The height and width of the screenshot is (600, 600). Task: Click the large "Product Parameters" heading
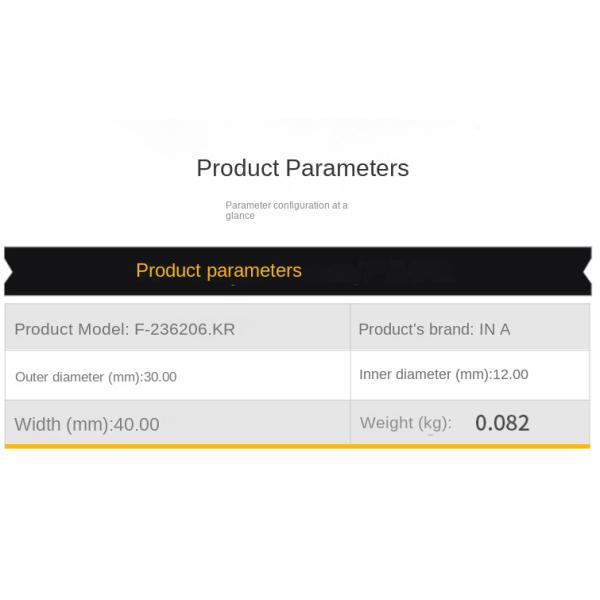[x=302, y=168]
